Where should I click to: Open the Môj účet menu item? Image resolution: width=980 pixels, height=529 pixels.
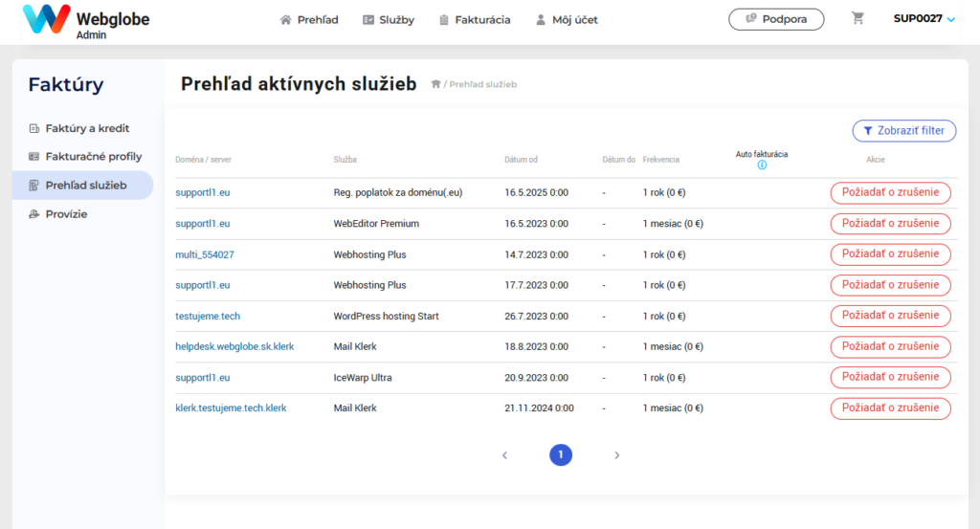(x=567, y=20)
